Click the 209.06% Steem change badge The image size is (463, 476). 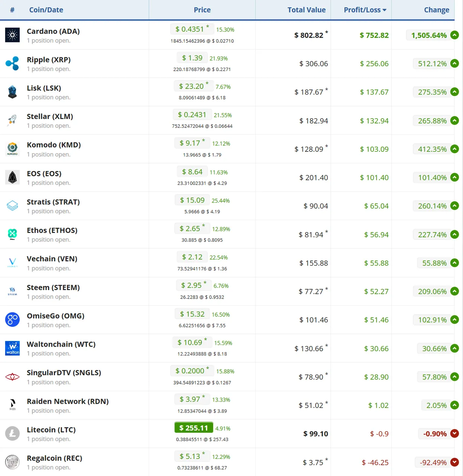432,291
